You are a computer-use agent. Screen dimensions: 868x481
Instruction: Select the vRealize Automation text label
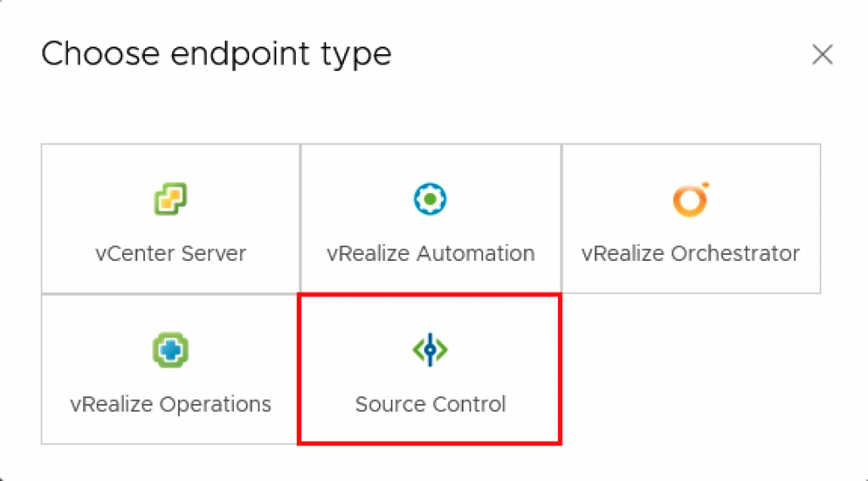431,254
